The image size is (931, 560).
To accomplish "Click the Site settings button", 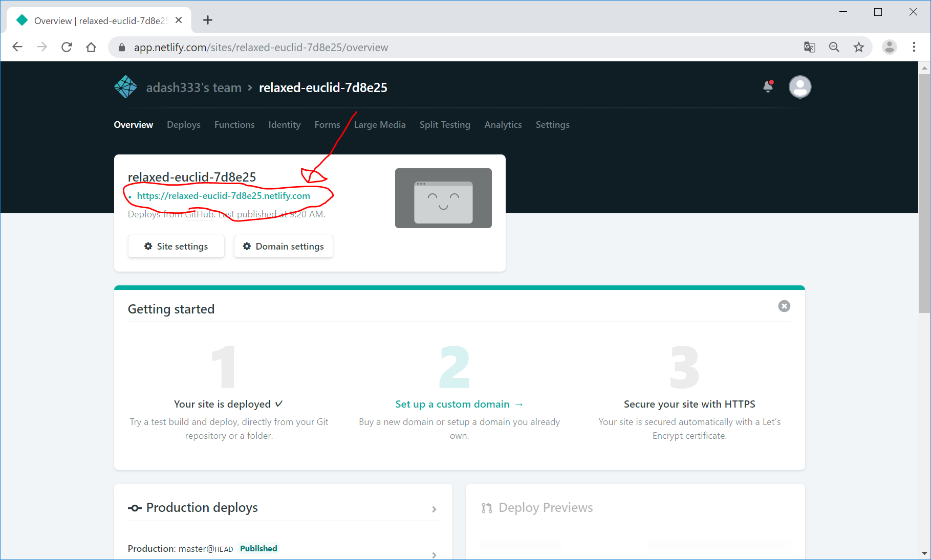I will coord(176,247).
